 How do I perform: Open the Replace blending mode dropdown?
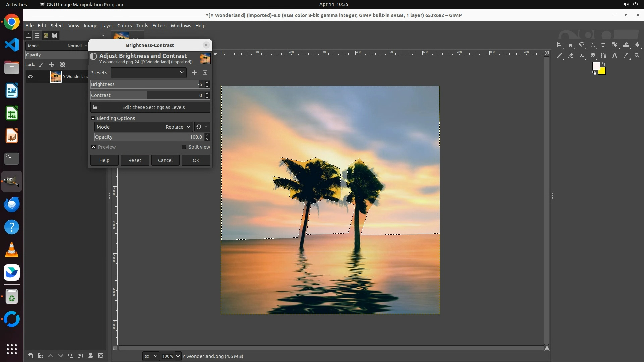[x=178, y=127]
